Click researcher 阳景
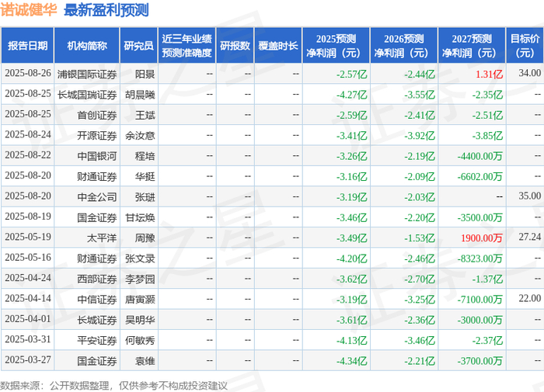 point(145,75)
